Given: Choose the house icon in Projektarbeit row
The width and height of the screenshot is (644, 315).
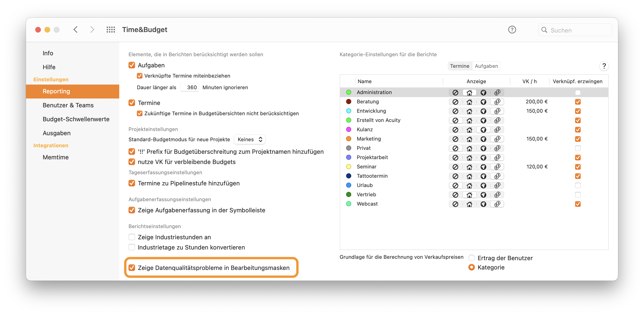Looking at the screenshot, I should point(469,157).
